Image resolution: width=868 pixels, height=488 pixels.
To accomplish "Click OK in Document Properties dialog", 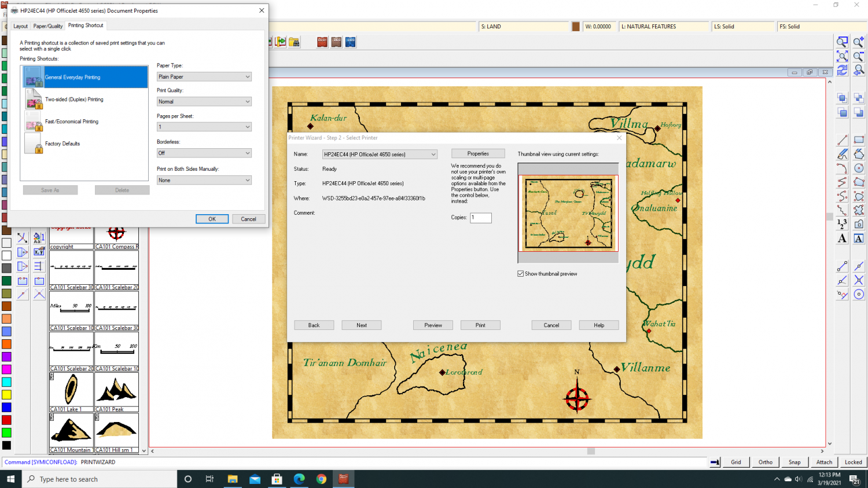I will pos(212,219).
